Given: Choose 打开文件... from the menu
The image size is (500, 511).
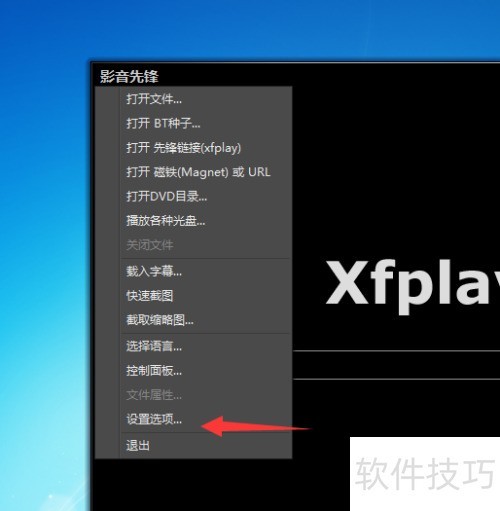Looking at the screenshot, I should (x=194, y=99).
